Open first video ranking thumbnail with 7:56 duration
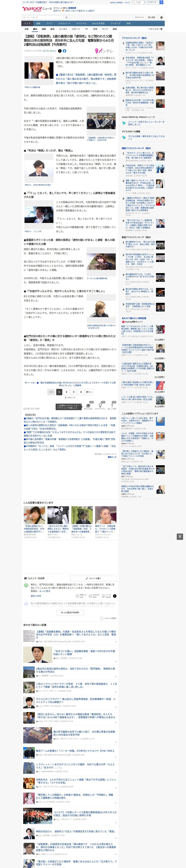This screenshot has width=186, height=868. coord(160,245)
